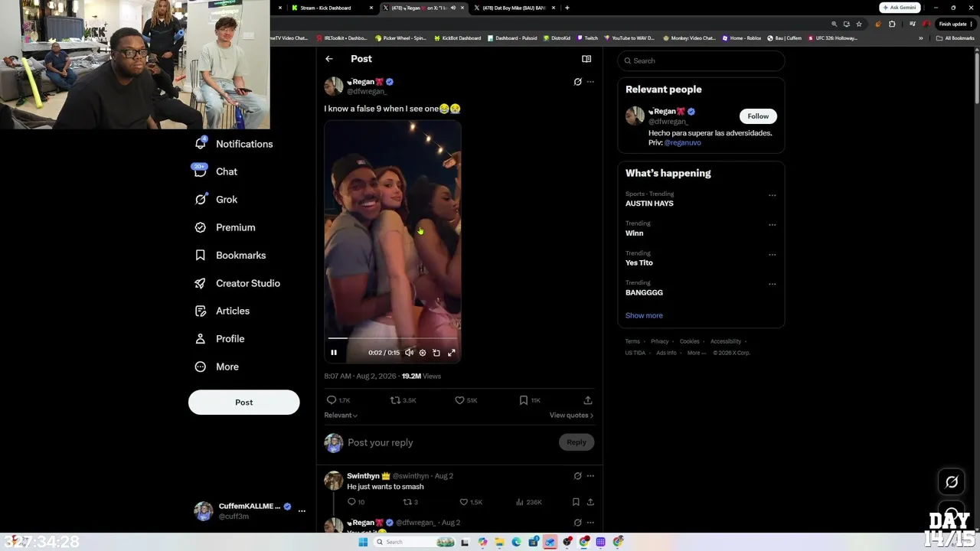
Task: Repost the main post (3.5K)
Action: 403,400
